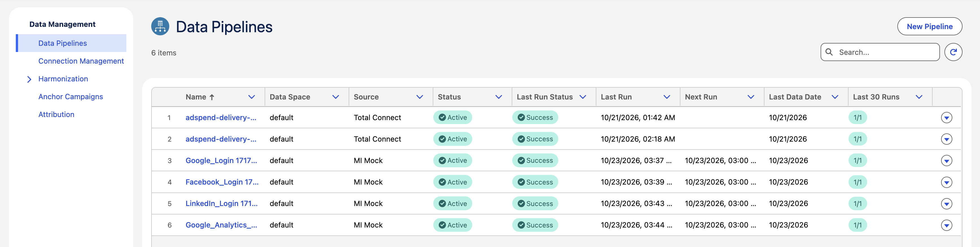Image resolution: width=980 pixels, height=247 pixels.
Task: Click the 10/21/2026, 01:42 AM cell
Action: pos(638,117)
